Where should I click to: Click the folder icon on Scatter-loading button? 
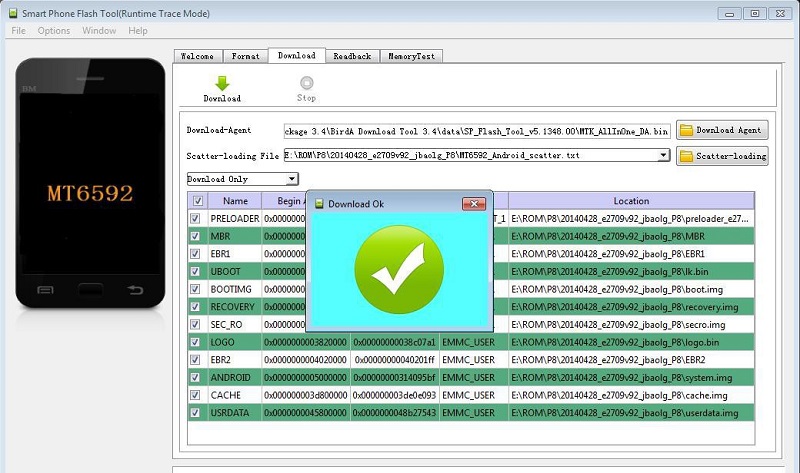[x=687, y=156]
